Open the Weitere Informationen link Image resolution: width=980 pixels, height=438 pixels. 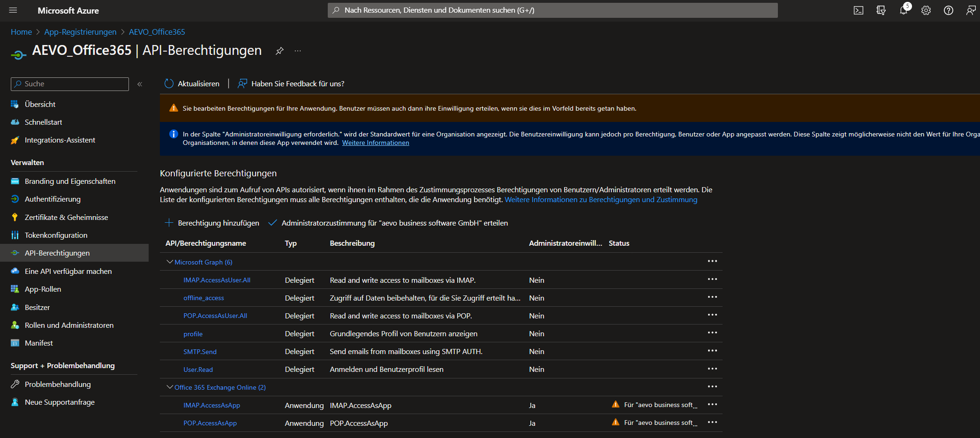[375, 143]
